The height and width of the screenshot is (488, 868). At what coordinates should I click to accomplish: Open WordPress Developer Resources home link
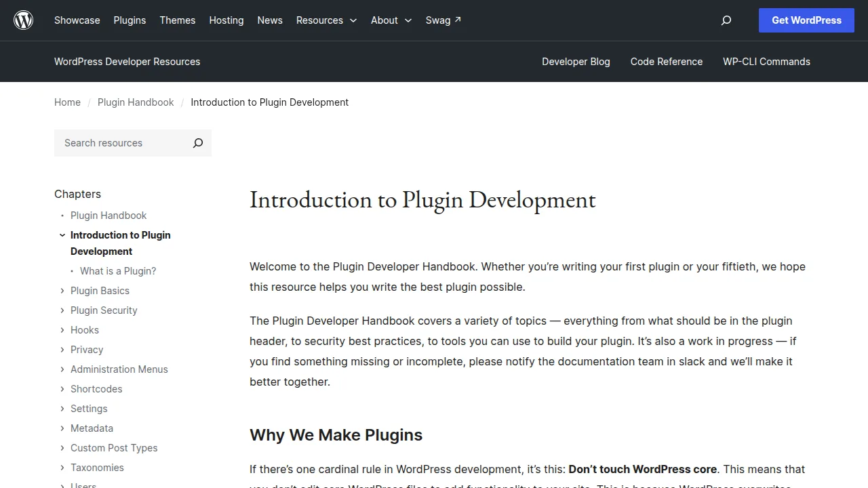coord(127,62)
